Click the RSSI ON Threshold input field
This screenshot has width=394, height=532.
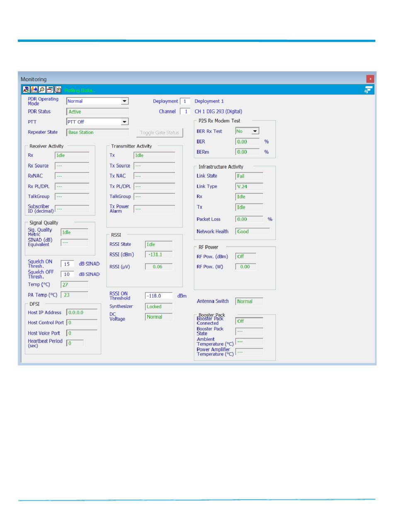coord(158,296)
